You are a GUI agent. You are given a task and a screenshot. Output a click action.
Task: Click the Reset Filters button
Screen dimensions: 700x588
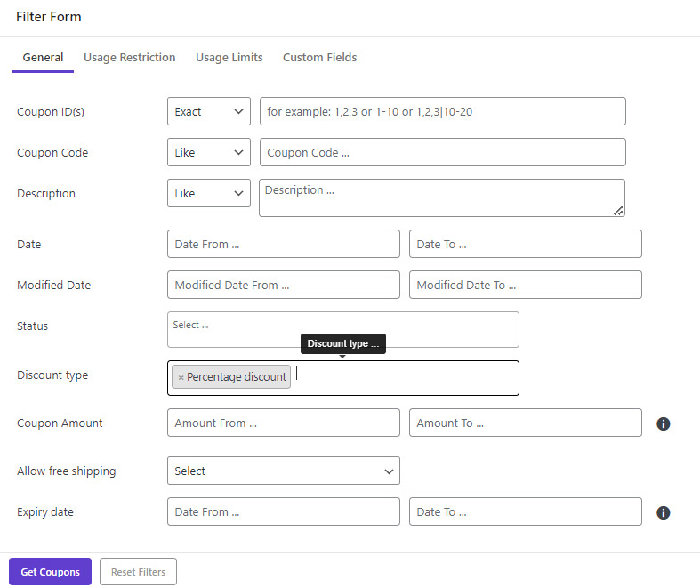138,571
